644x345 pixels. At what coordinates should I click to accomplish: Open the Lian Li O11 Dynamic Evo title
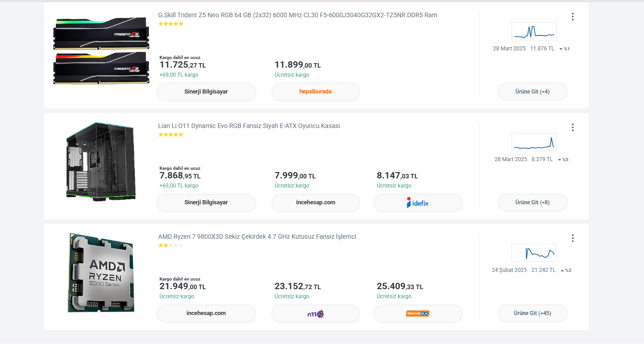(x=249, y=126)
